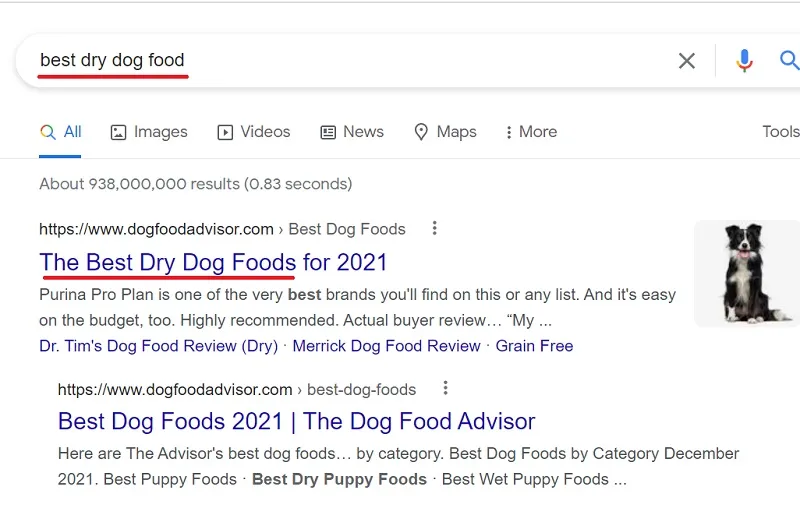Expand the More search categories menu

531,132
